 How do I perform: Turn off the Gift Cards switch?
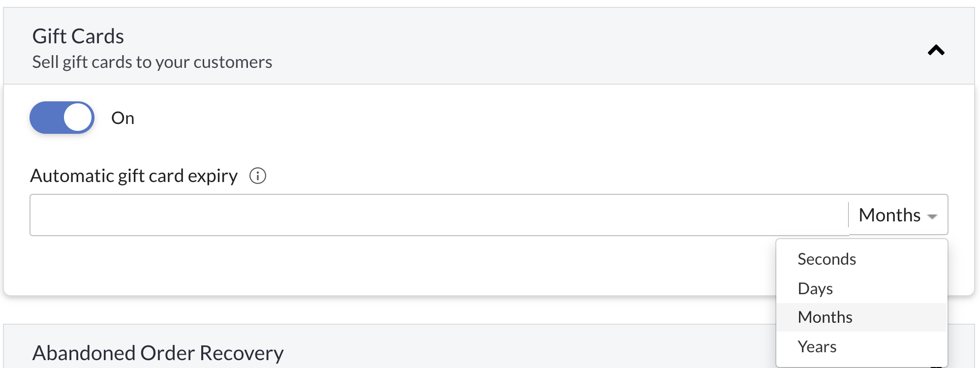pos(62,118)
